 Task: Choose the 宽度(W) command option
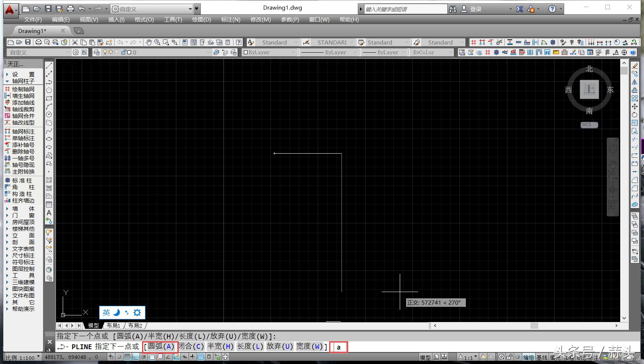(310, 347)
